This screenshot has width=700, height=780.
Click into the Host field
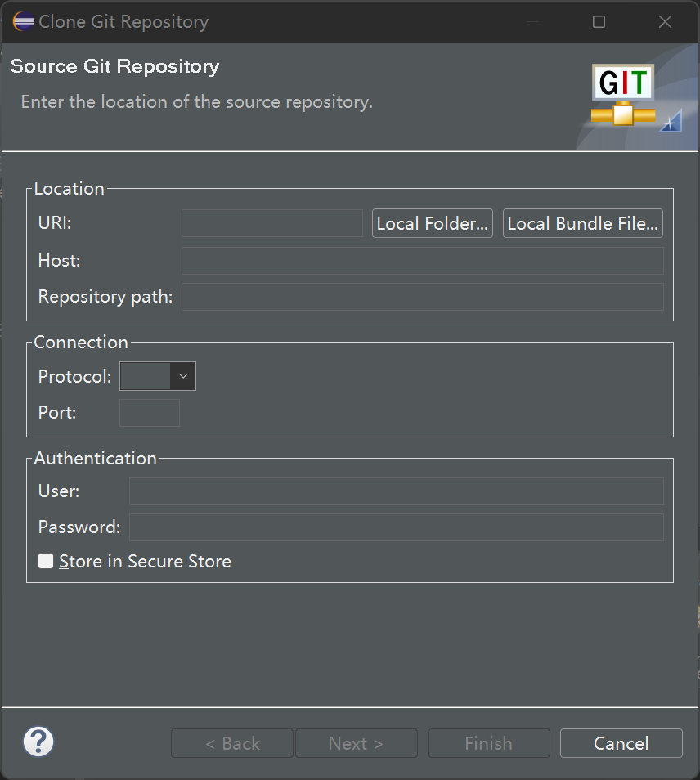click(422, 261)
